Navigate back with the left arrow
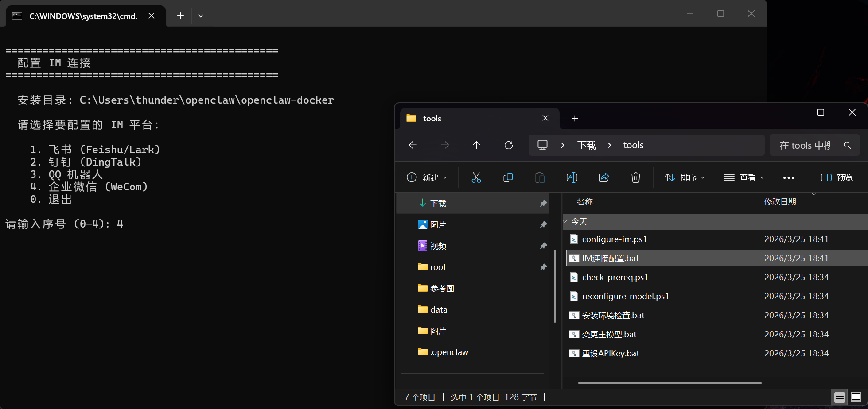868x409 pixels. [x=413, y=145]
